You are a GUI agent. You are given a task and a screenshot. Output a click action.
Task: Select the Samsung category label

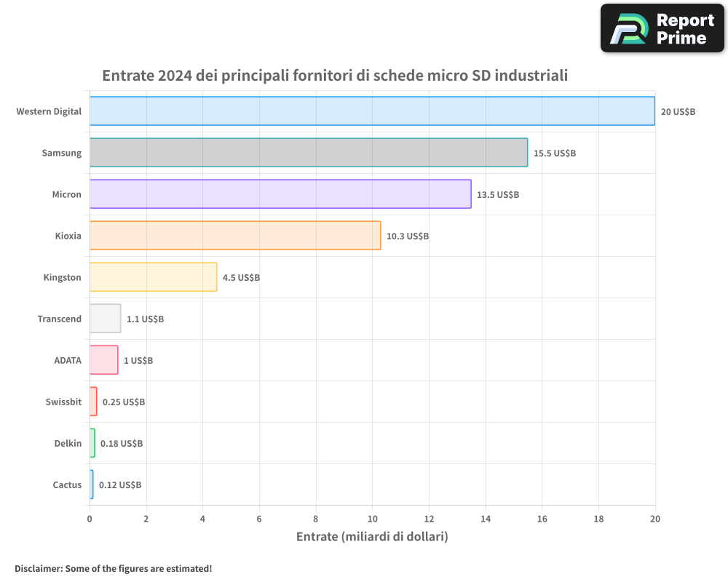[62, 153]
